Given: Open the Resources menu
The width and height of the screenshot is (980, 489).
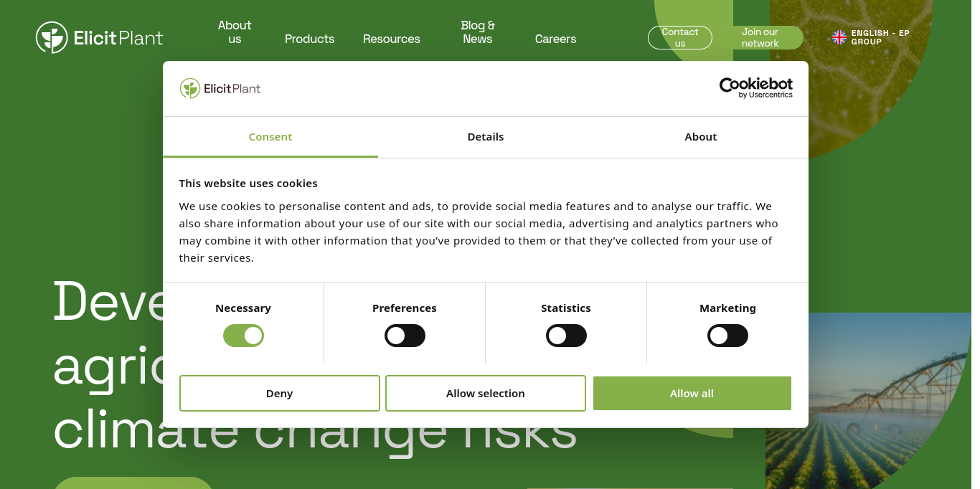Looking at the screenshot, I should pyautogui.click(x=392, y=39).
